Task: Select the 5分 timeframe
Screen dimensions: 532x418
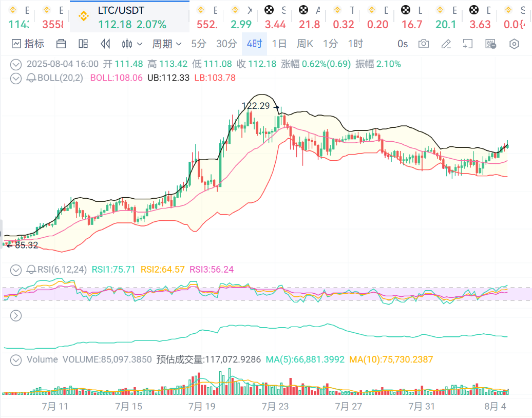Action: [x=199, y=44]
